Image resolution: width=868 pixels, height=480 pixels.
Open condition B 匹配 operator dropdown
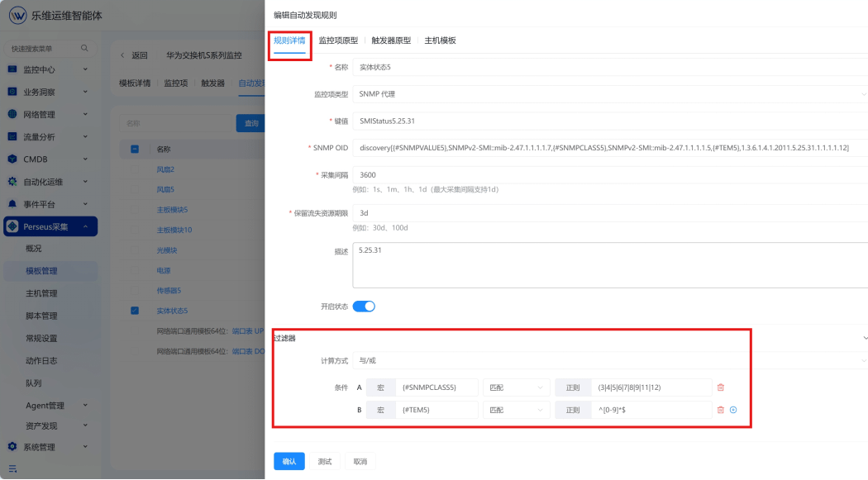516,410
